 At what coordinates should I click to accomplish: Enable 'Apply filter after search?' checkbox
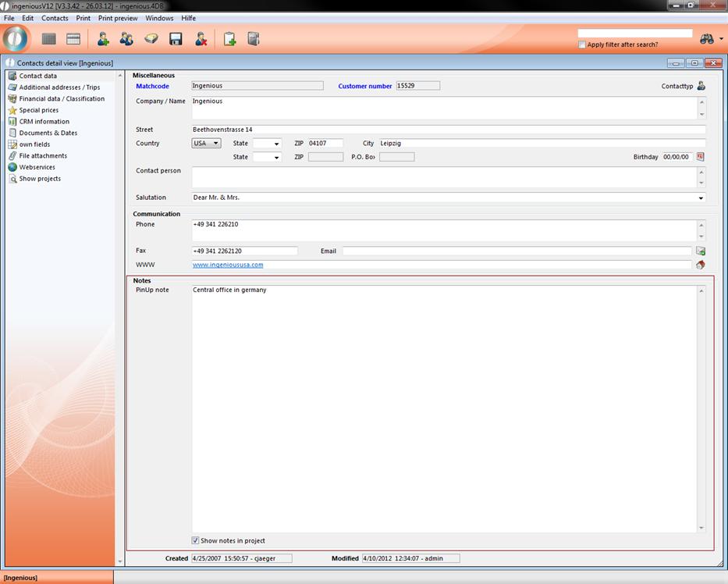(582, 45)
